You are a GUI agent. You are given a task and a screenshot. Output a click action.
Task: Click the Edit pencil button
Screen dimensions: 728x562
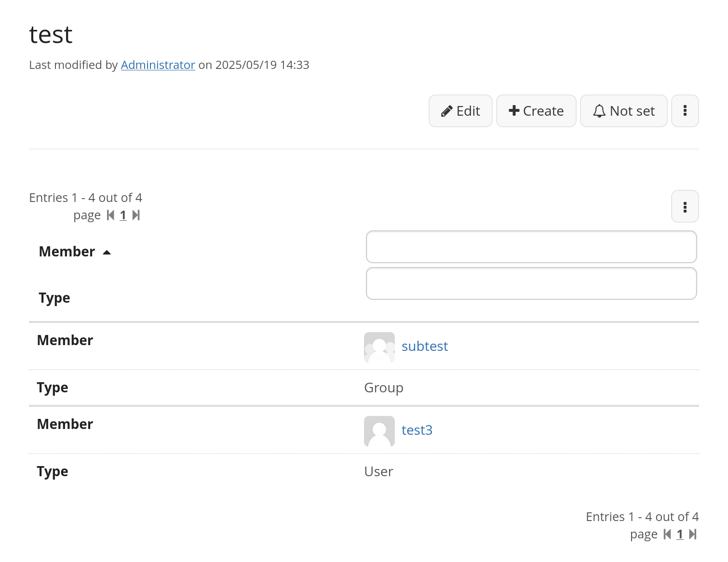[460, 111]
